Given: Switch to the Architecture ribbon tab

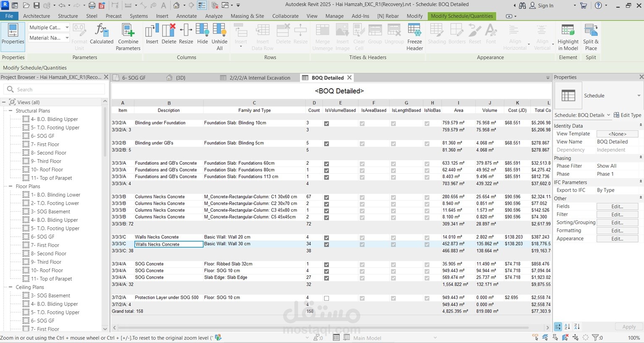Looking at the screenshot, I should (37, 16).
